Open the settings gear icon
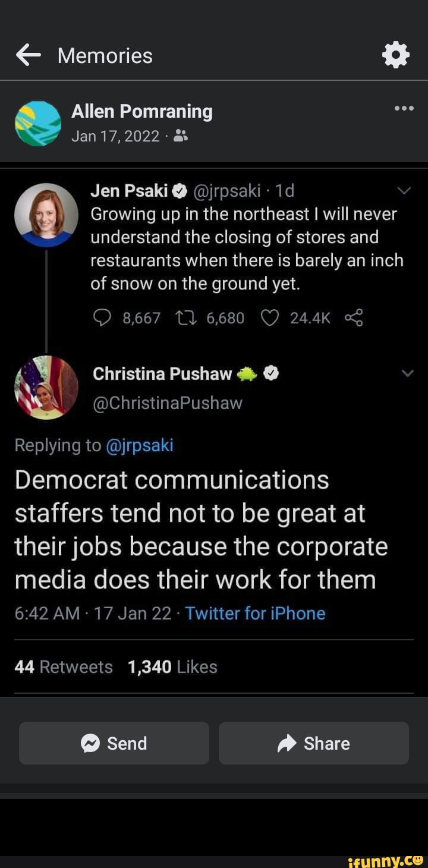Image resolution: width=428 pixels, height=868 pixels. [x=396, y=55]
